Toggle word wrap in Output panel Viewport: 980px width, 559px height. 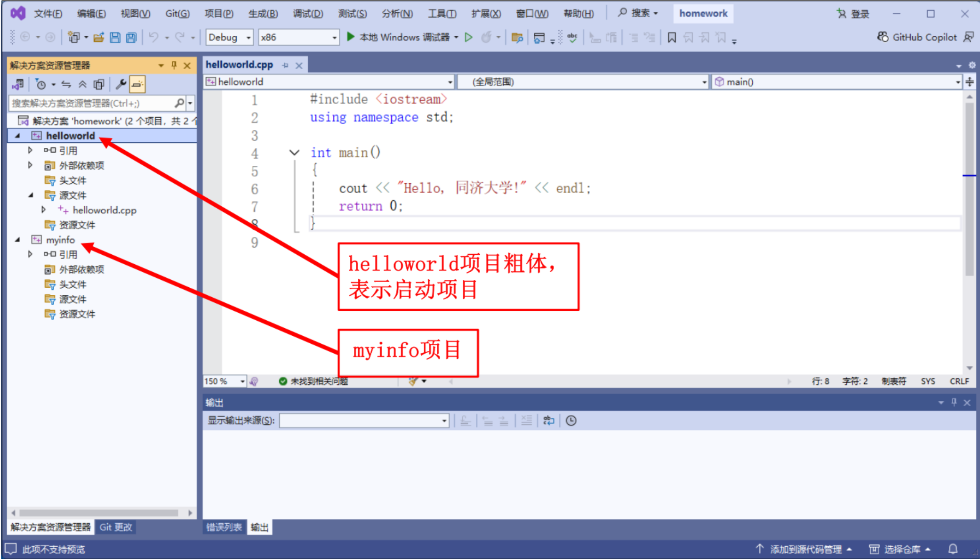549,421
